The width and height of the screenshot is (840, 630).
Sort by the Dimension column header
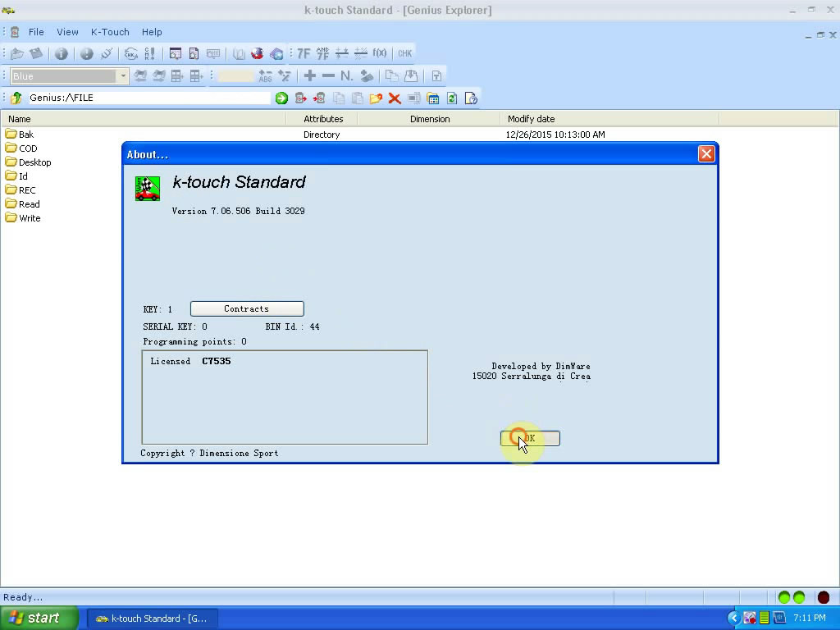(430, 119)
